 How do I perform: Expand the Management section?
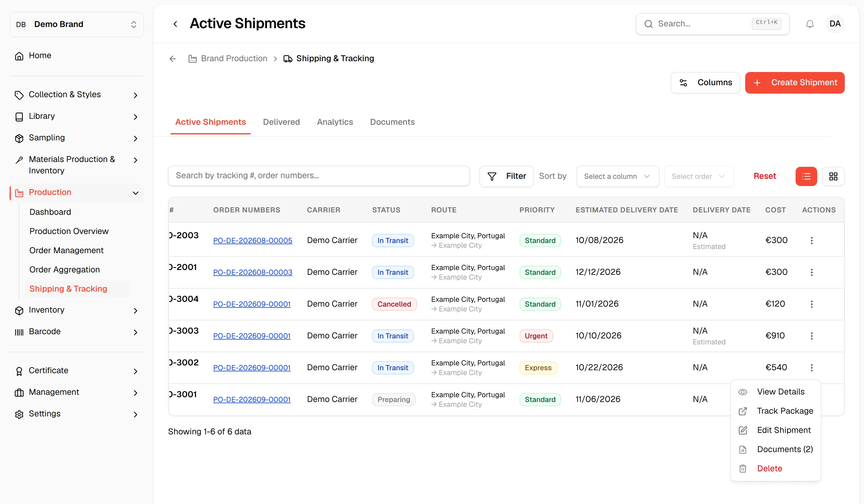(77, 392)
